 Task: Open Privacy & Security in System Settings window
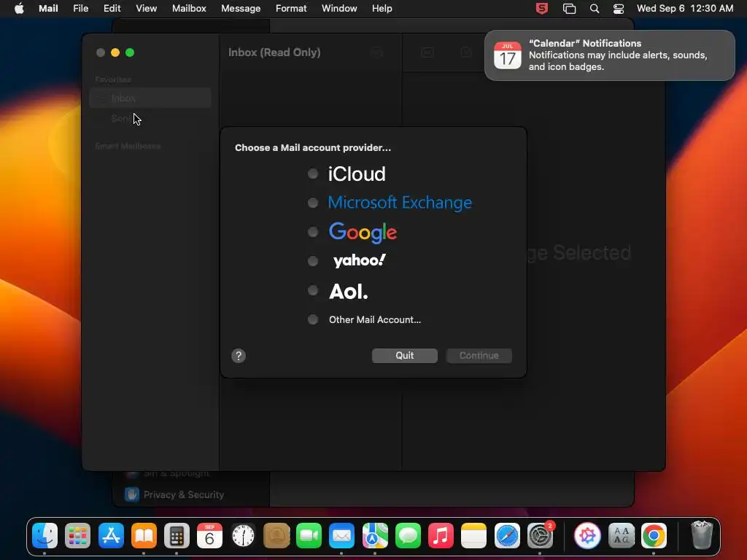(183, 495)
